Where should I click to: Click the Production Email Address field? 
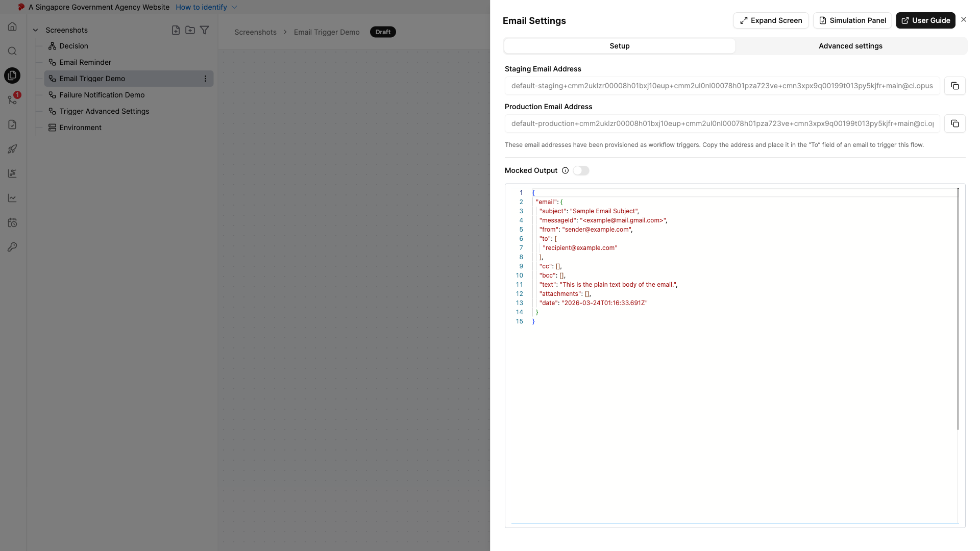722,123
